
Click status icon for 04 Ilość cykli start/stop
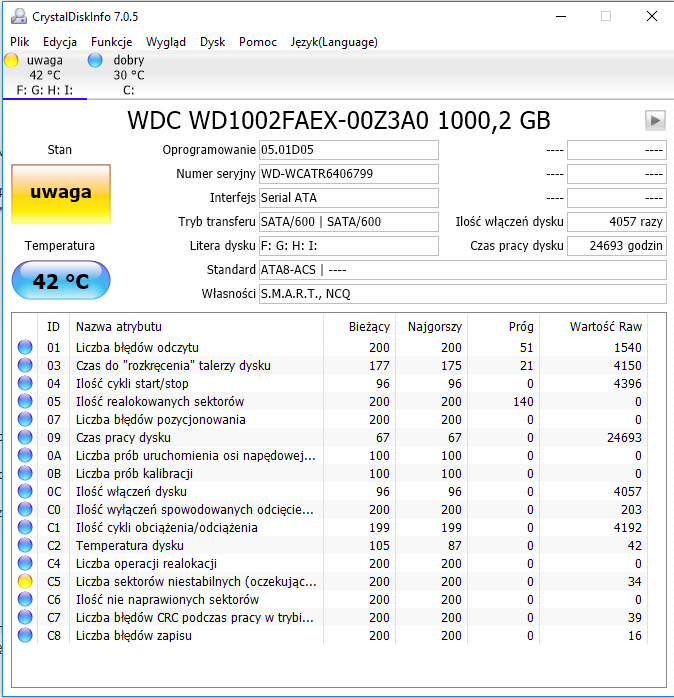(x=25, y=383)
